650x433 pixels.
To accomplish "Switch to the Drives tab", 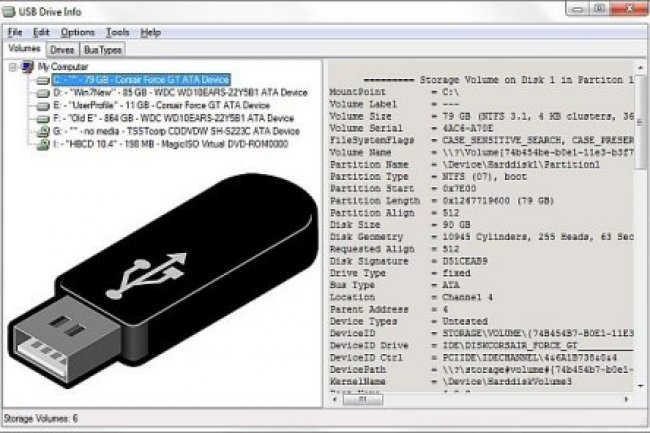I will point(62,50).
